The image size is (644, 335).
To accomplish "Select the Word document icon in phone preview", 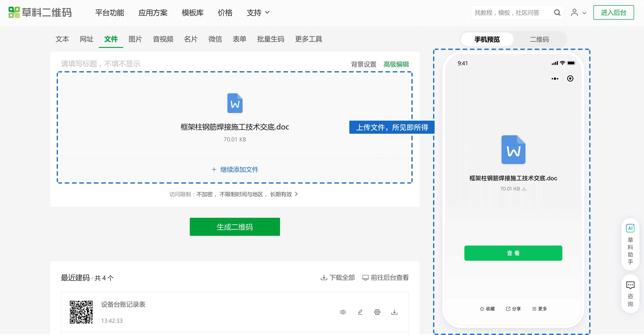I will pos(513,149).
